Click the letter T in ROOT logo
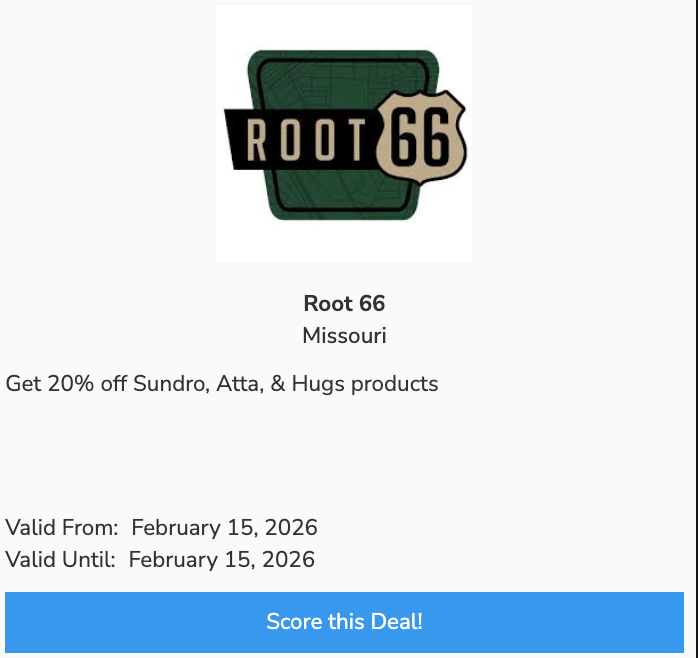 click(x=358, y=141)
